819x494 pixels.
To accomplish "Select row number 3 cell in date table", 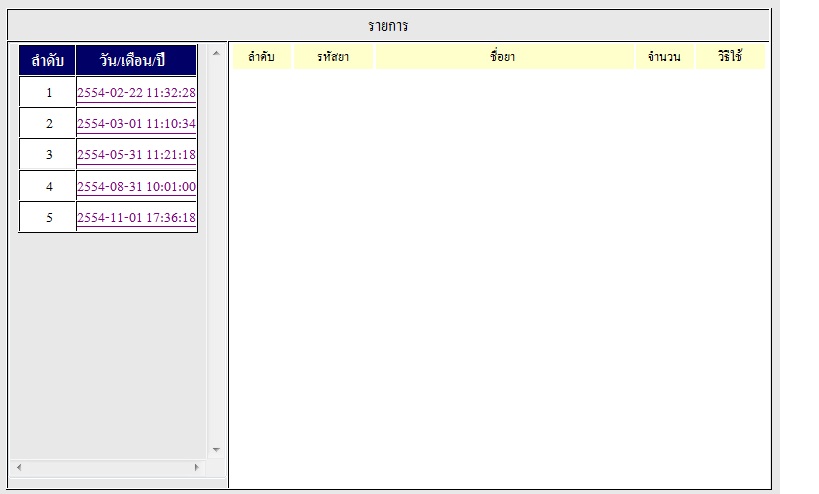I will 48,155.
